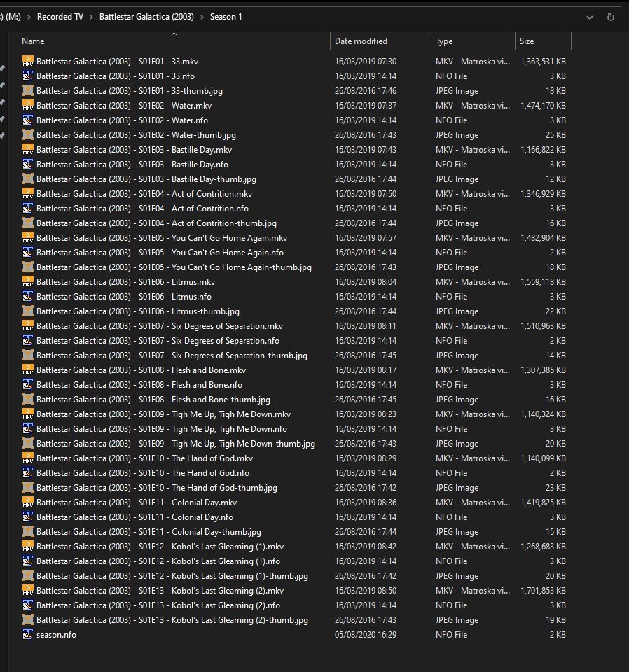Click the MKV icon for Six Degrees of Separation.mkv

(x=28, y=326)
